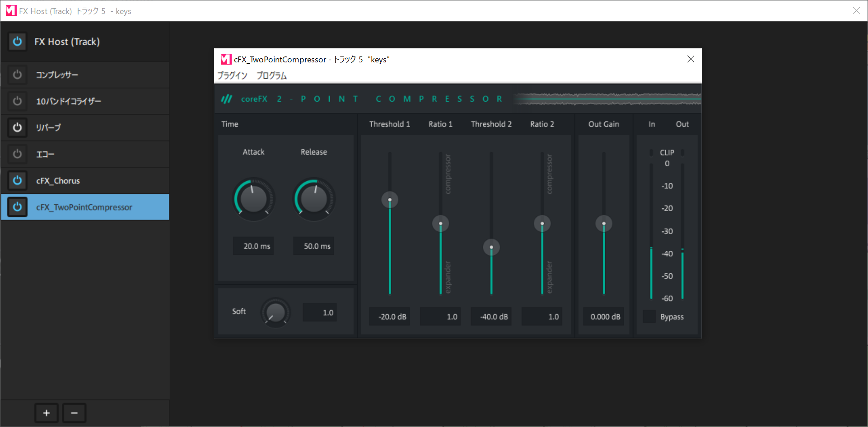Click the Soft knee knob

click(275, 312)
